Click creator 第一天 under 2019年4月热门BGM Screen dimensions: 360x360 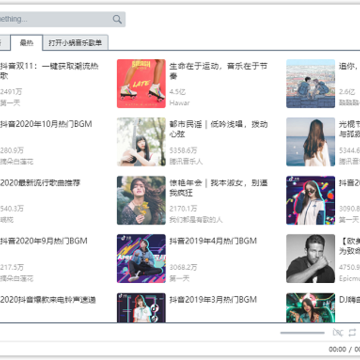pyautogui.click(x=179, y=278)
